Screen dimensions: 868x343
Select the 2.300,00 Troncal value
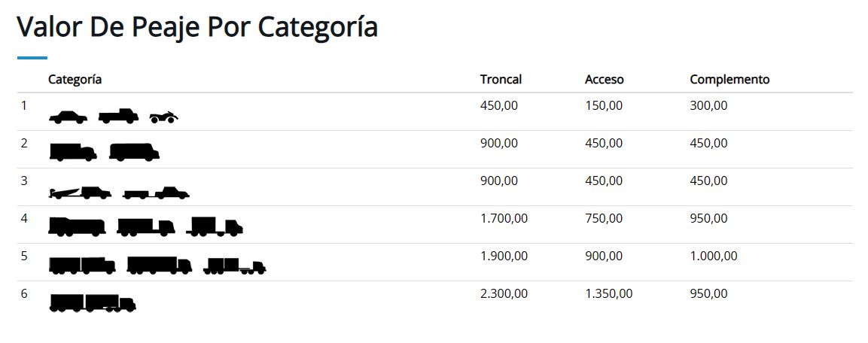click(504, 294)
